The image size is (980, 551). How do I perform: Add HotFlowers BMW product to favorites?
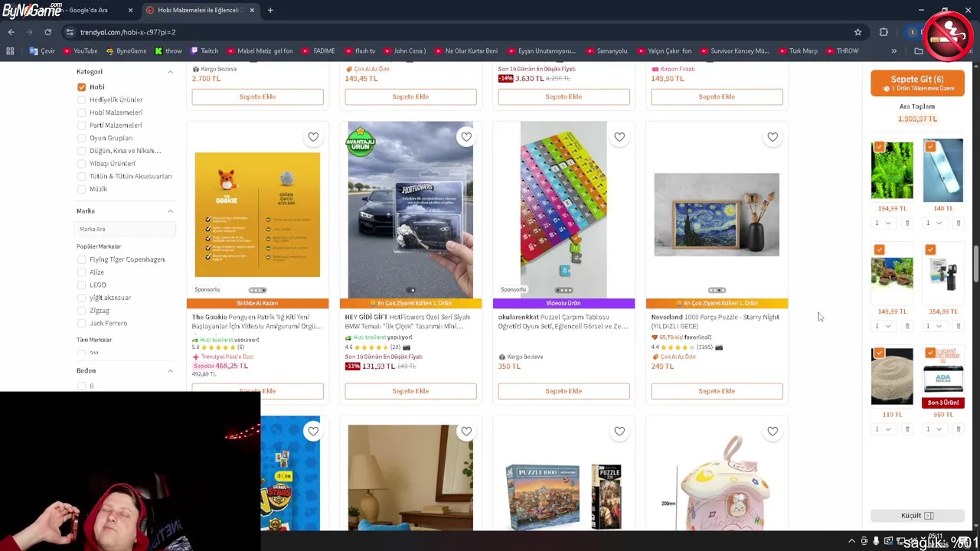pos(466,137)
